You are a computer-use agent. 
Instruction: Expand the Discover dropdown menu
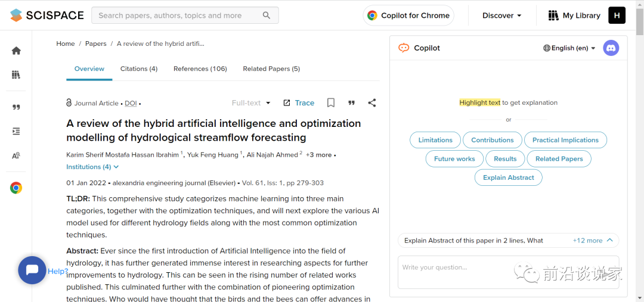click(502, 15)
